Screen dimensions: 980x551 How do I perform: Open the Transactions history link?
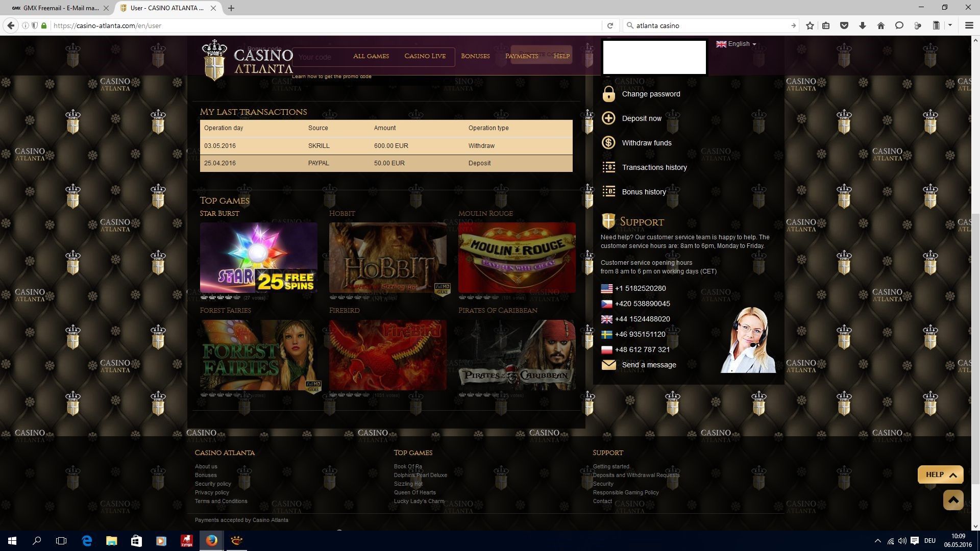tap(654, 167)
